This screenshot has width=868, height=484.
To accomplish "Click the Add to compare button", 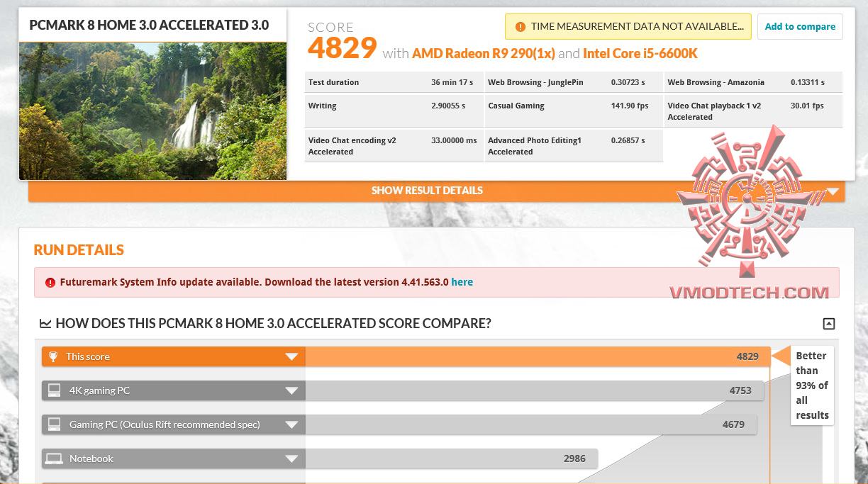I will tap(800, 27).
